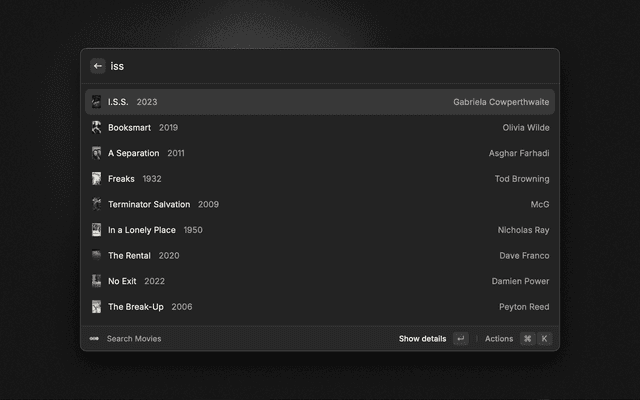
Task: Open the Actions menu
Action: 498,339
